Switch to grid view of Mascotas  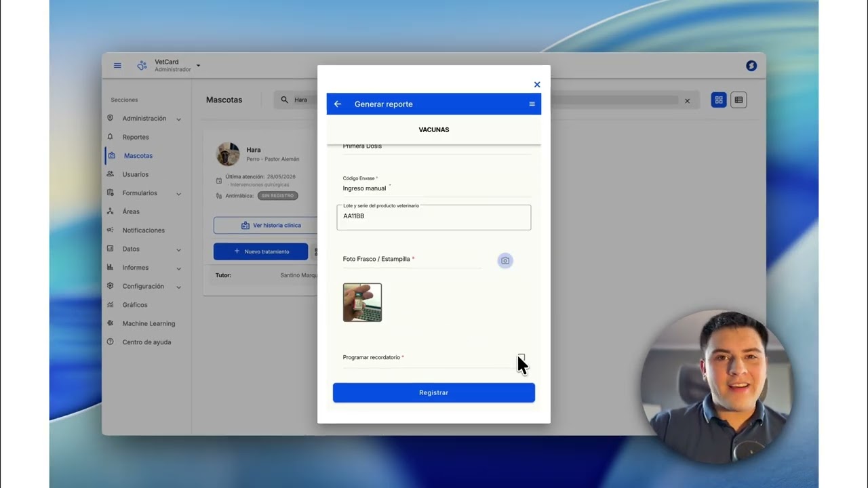(x=719, y=100)
